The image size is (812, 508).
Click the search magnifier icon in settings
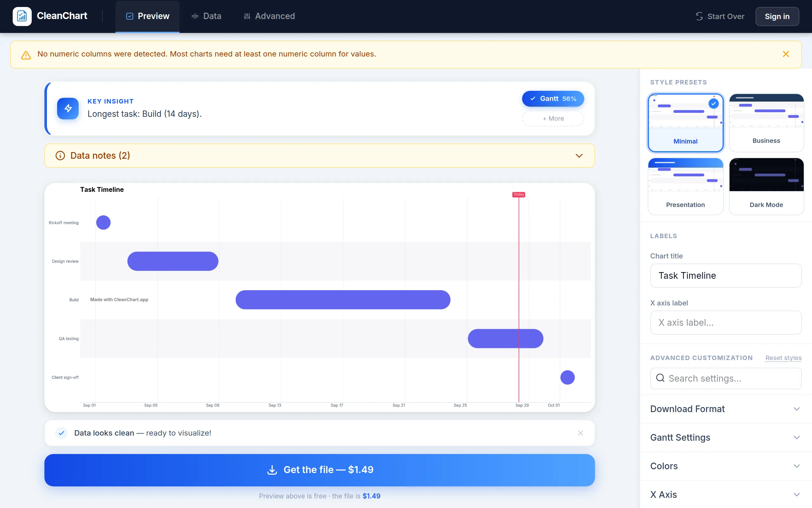coord(660,378)
